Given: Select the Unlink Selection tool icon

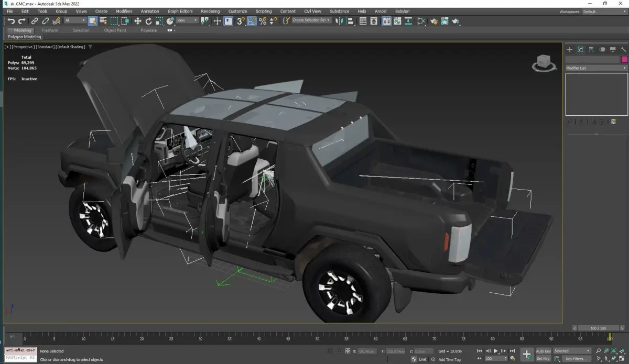Looking at the screenshot, I should 46,21.
